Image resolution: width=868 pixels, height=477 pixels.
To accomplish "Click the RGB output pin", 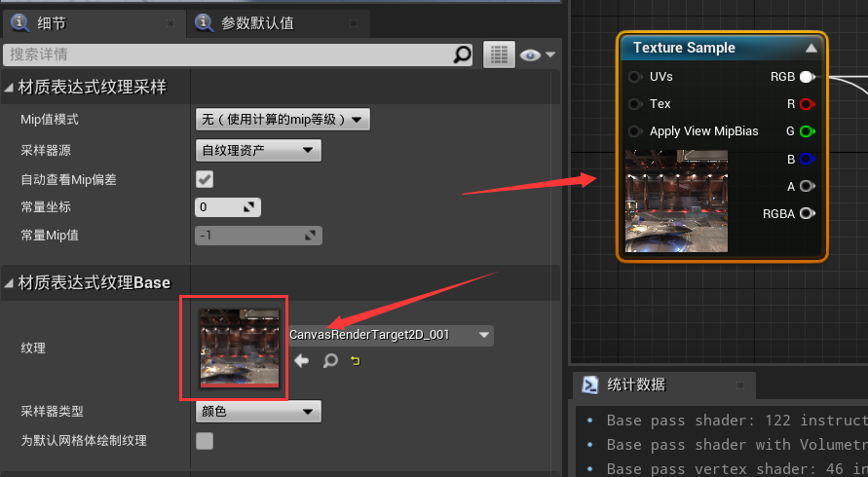I will tap(807, 77).
